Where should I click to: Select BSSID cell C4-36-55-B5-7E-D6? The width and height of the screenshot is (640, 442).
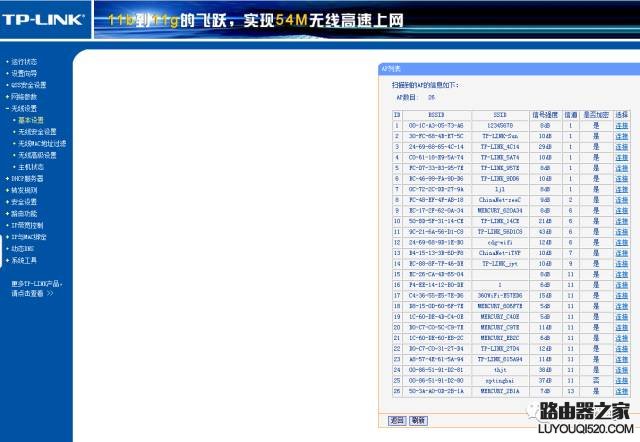click(x=436, y=295)
